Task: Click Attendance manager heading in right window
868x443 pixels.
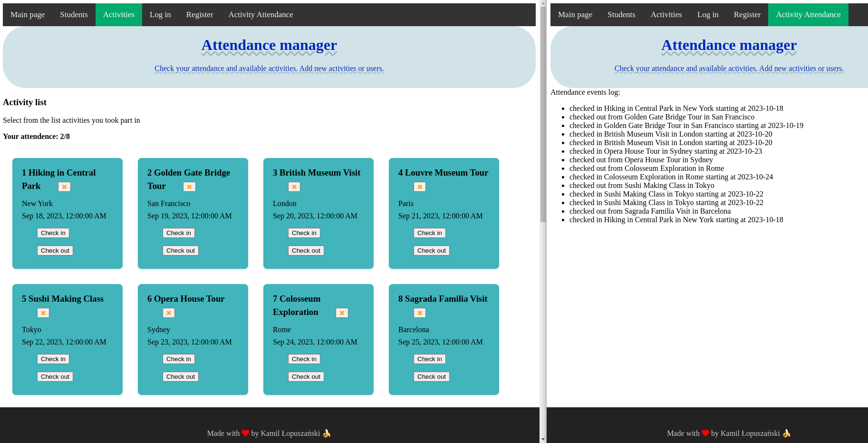Action: 729,45
